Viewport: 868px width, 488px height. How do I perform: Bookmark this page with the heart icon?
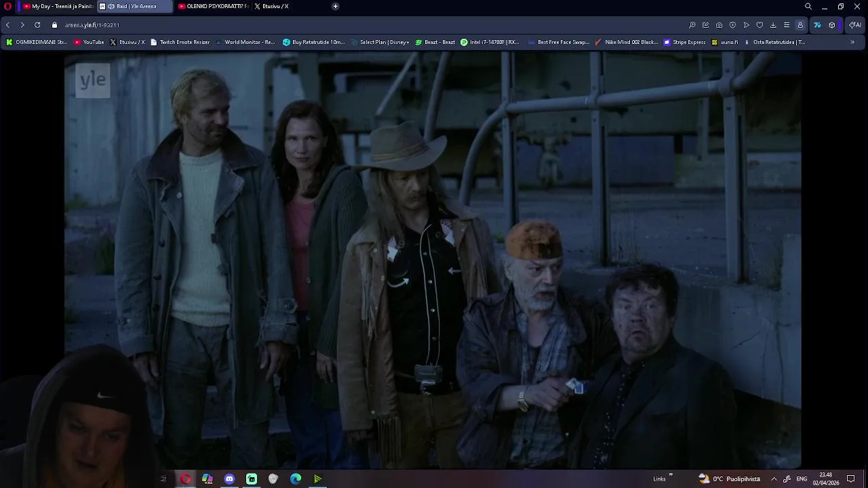[x=759, y=25]
